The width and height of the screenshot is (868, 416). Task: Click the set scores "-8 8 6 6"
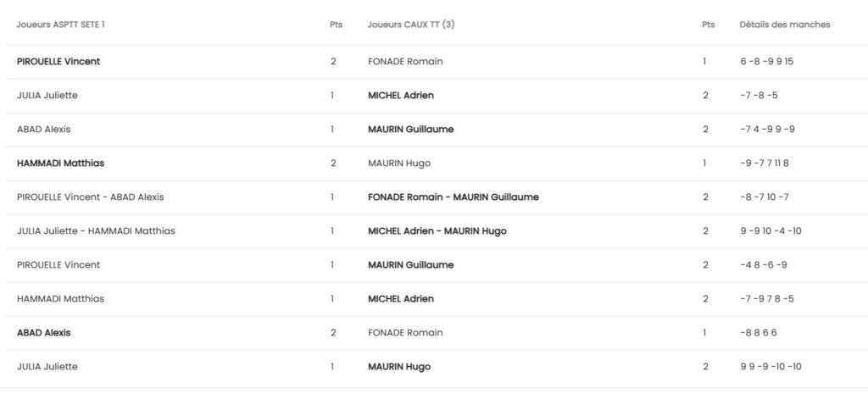tap(758, 333)
